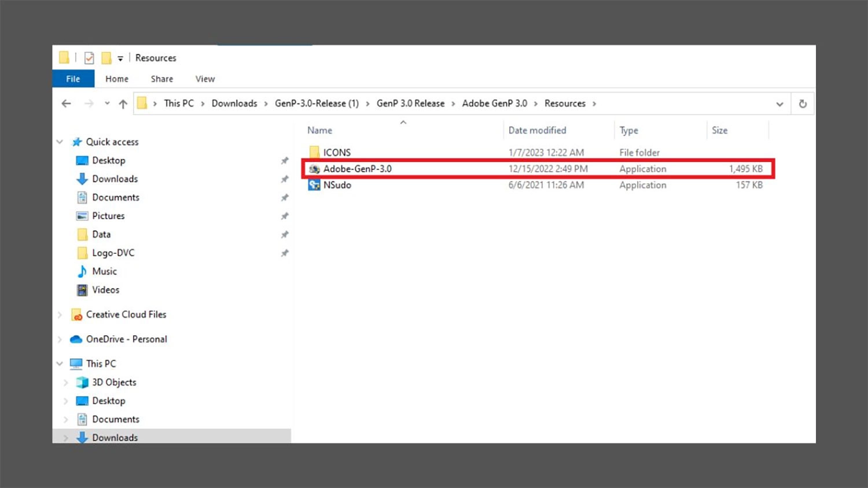868x488 pixels.
Task: Click the Desktop icon under Quick access
Action: (x=82, y=160)
